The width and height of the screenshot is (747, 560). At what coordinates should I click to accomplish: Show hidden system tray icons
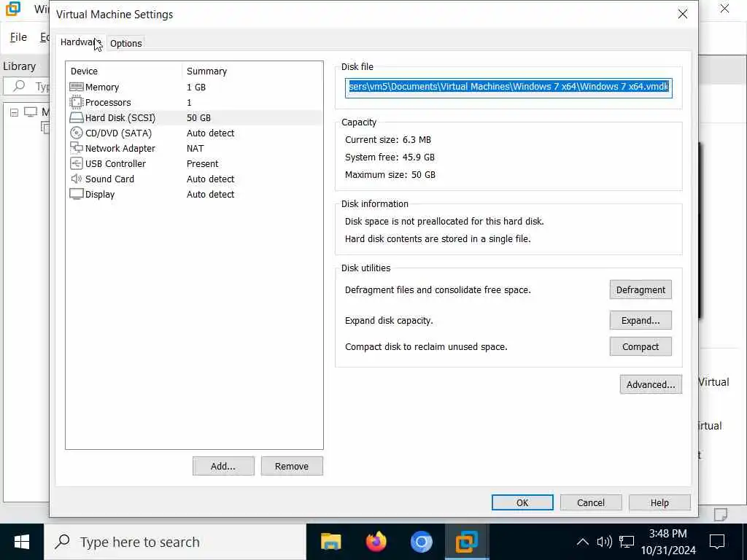click(582, 542)
